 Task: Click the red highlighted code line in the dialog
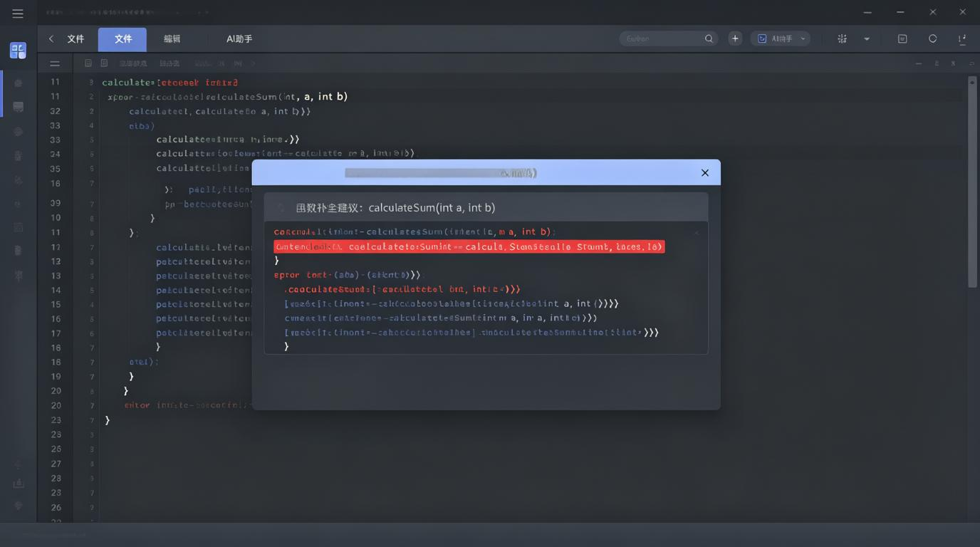469,246
